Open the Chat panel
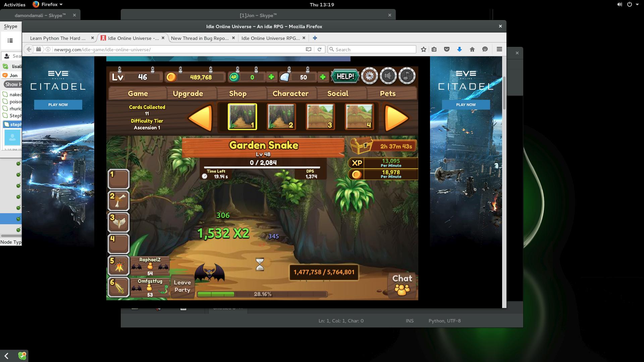This screenshot has width=644, height=362. point(402,285)
